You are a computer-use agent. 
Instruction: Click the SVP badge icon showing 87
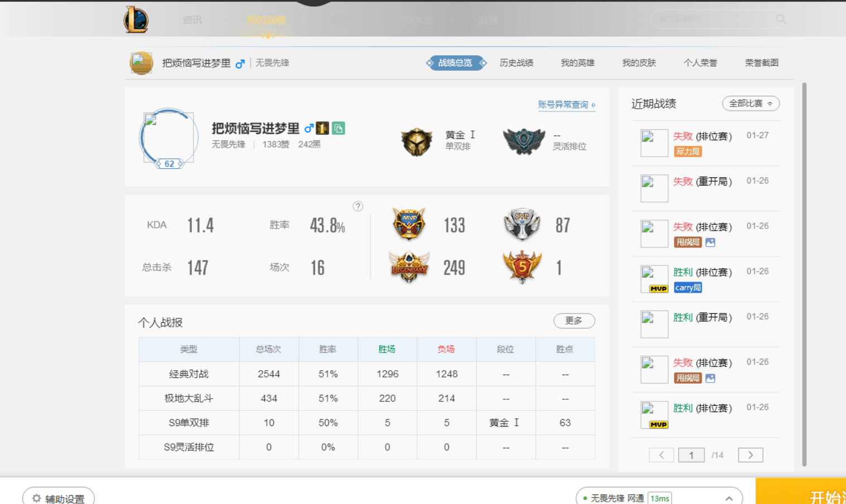pyautogui.click(x=522, y=224)
